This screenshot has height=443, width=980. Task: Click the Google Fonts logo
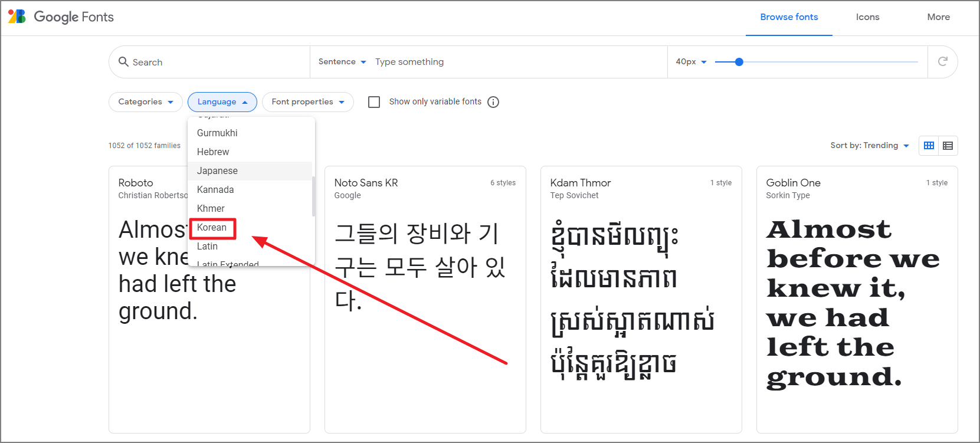click(x=61, y=17)
